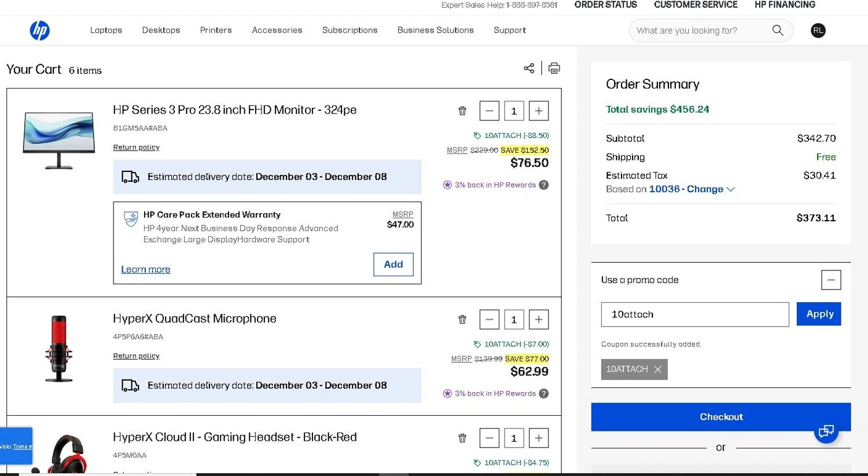Click MSRP link on microphone price
868x476 pixels.
coord(461,359)
